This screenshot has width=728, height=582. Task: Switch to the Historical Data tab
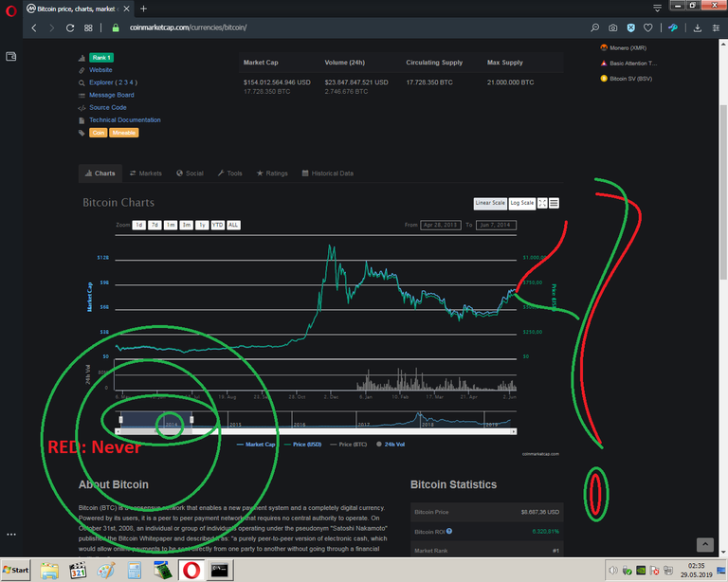[328, 173]
